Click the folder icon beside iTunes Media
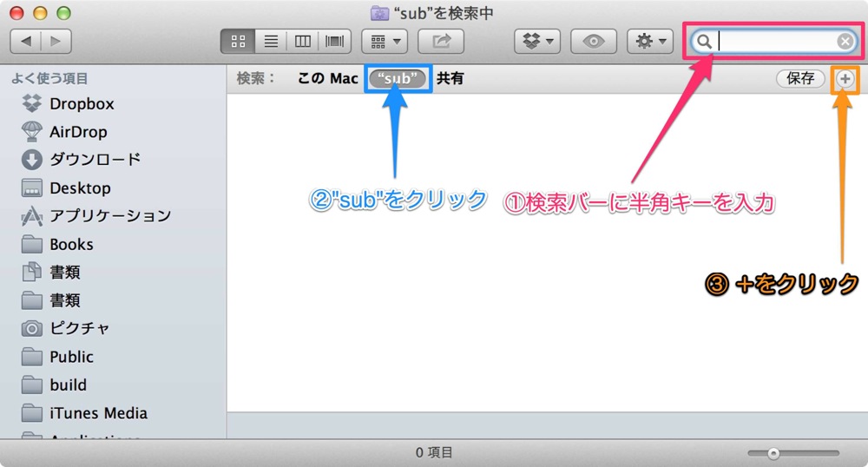This screenshot has height=467, width=868. point(31,413)
